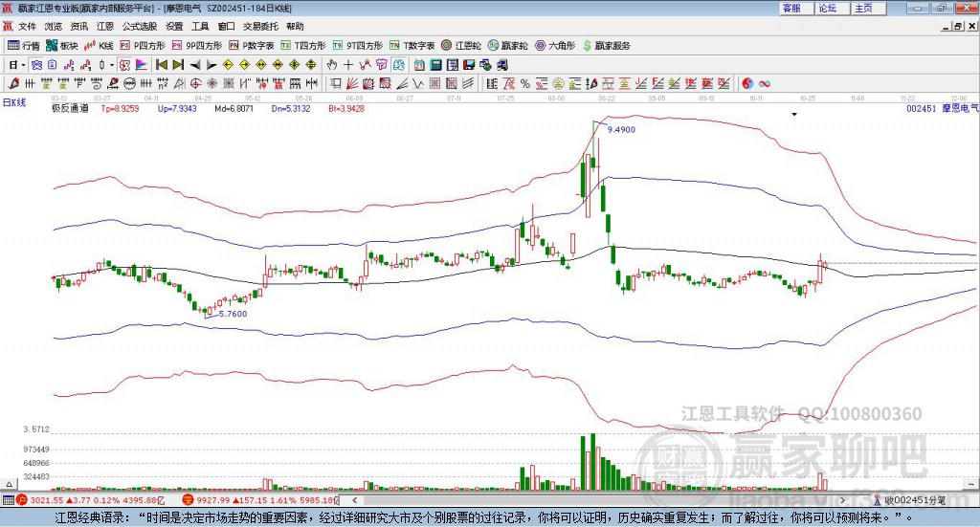Select the red crosshair circle tool
The image size is (980, 527).
(x=195, y=83)
